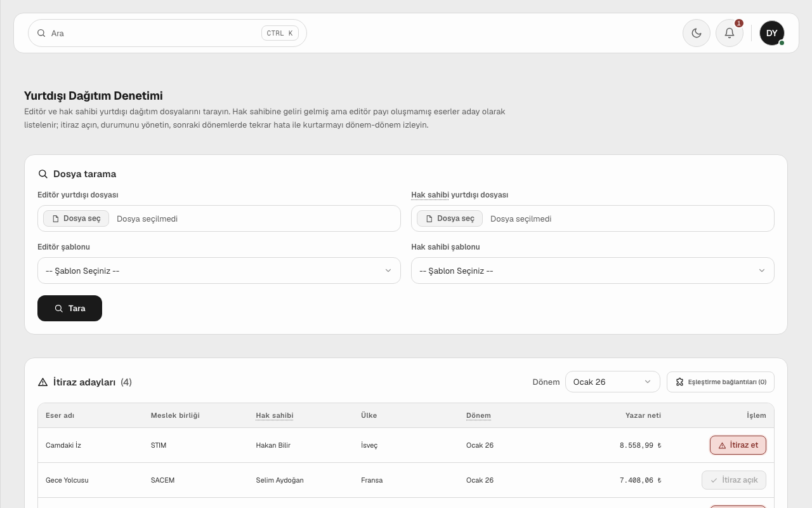Click the STIM cell

tap(159, 445)
